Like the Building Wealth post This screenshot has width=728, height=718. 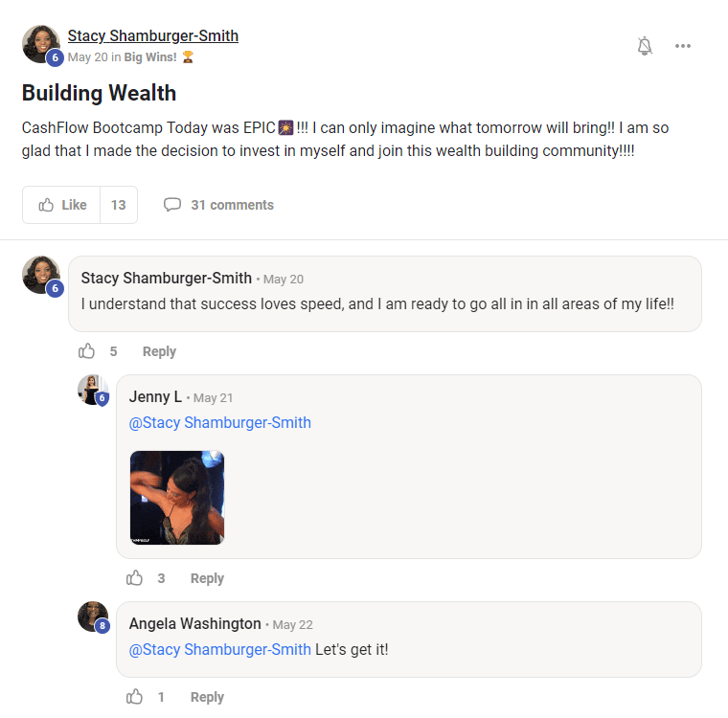tap(62, 205)
